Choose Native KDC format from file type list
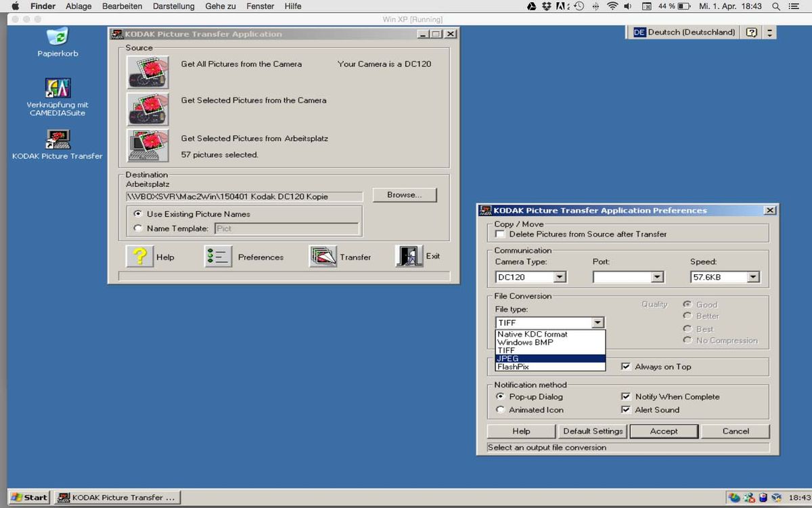Image resolution: width=812 pixels, height=508 pixels. [551, 334]
